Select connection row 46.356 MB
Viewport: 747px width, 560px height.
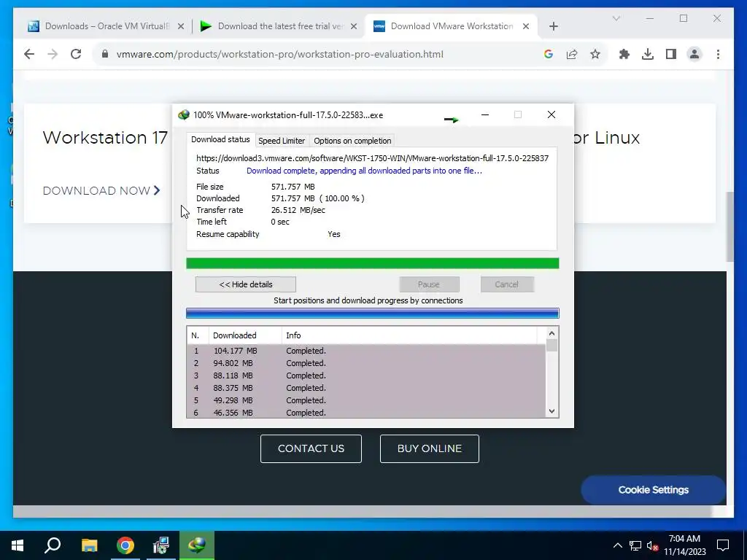click(366, 413)
